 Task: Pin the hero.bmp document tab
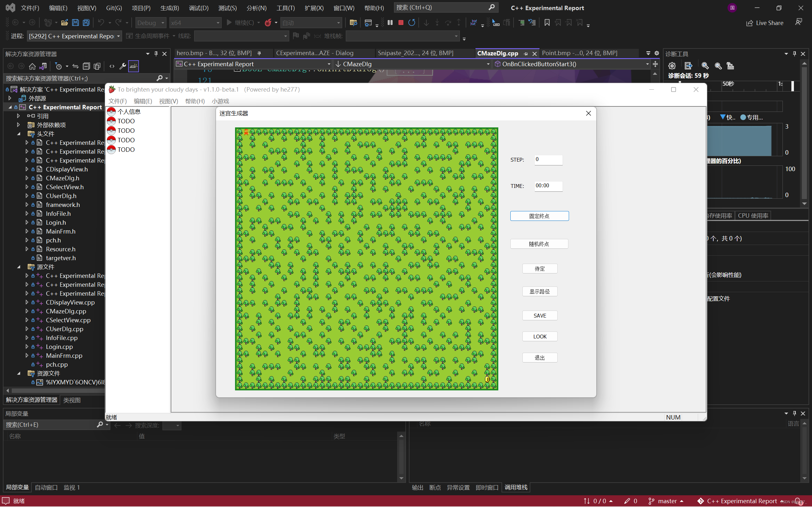click(259, 53)
